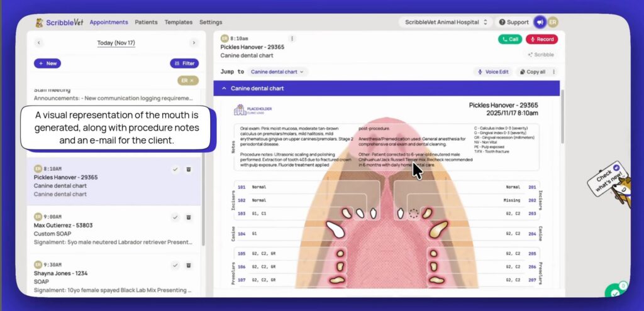Mark Shayna Jones appointment as complete
The height and width of the screenshot is (311, 644).
point(175,266)
